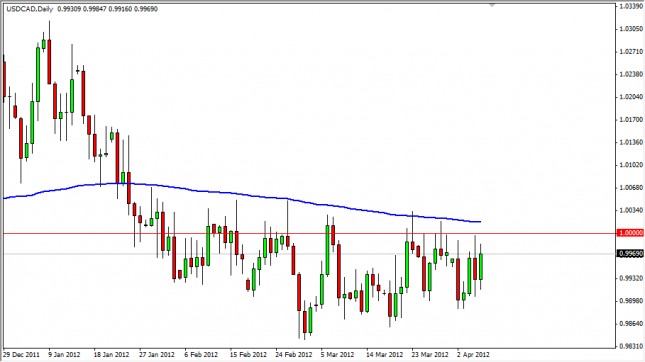The image size is (645, 362).
Task: Click the 18 Jan 2012 date label
Action: [111, 354]
